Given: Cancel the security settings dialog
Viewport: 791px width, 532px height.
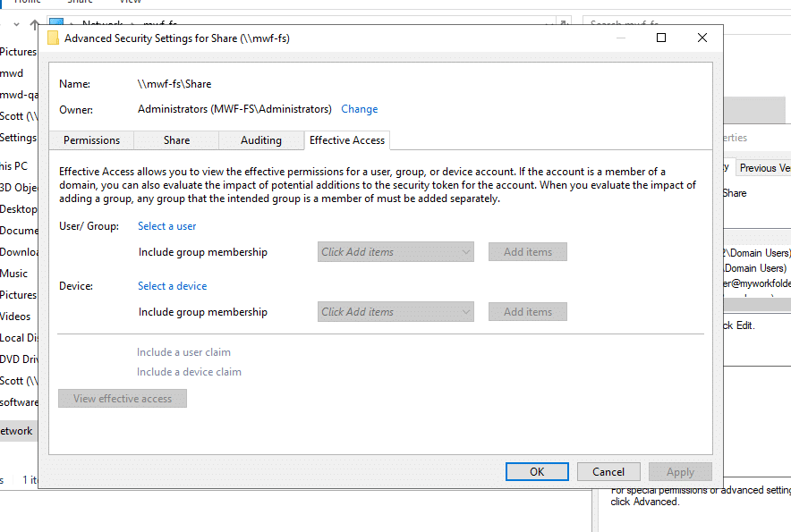Looking at the screenshot, I should pos(608,472).
